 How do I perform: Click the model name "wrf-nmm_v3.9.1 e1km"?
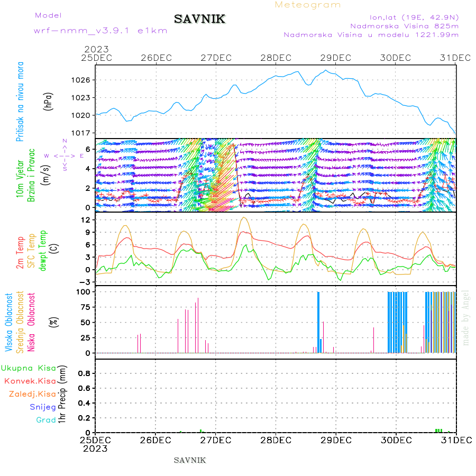tap(100, 31)
